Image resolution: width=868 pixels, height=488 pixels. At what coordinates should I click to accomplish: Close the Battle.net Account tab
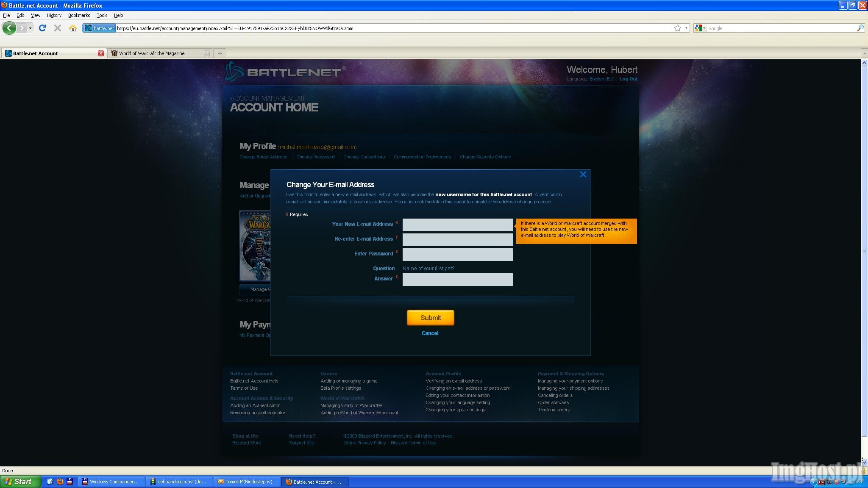pos(101,53)
